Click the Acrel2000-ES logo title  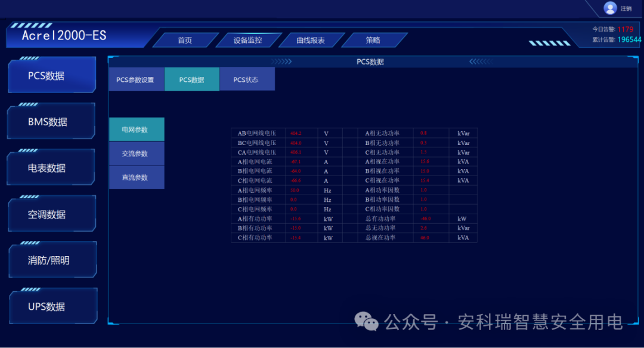tap(64, 35)
